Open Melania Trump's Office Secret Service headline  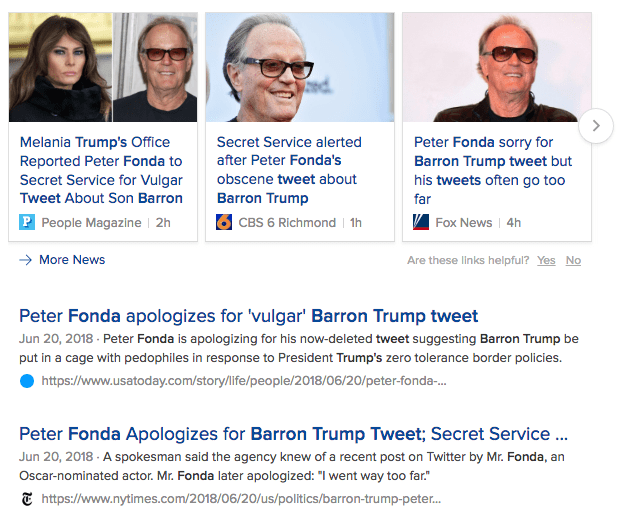tap(101, 170)
